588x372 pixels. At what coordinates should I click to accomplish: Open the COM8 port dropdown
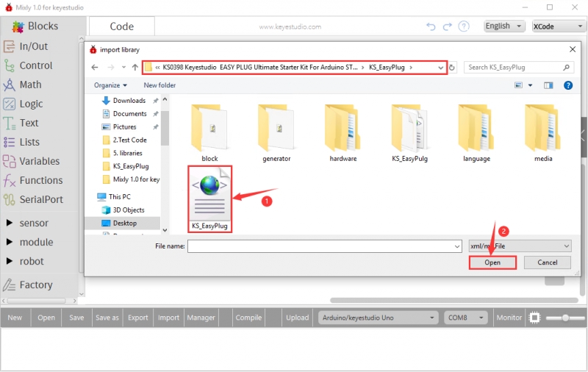pyautogui.click(x=466, y=318)
